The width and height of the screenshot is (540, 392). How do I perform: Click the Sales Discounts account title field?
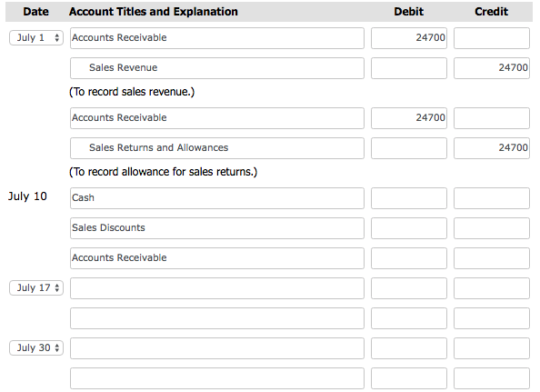[217, 228]
